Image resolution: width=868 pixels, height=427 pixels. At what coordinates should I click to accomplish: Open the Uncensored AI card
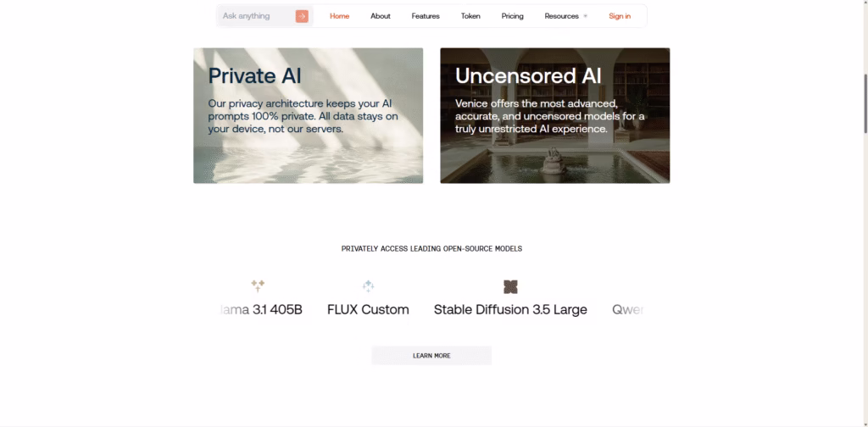[554, 115]
